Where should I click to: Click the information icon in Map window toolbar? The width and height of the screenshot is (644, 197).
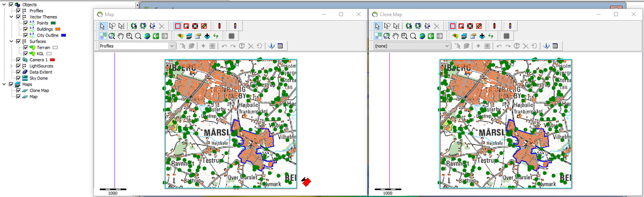271,46
